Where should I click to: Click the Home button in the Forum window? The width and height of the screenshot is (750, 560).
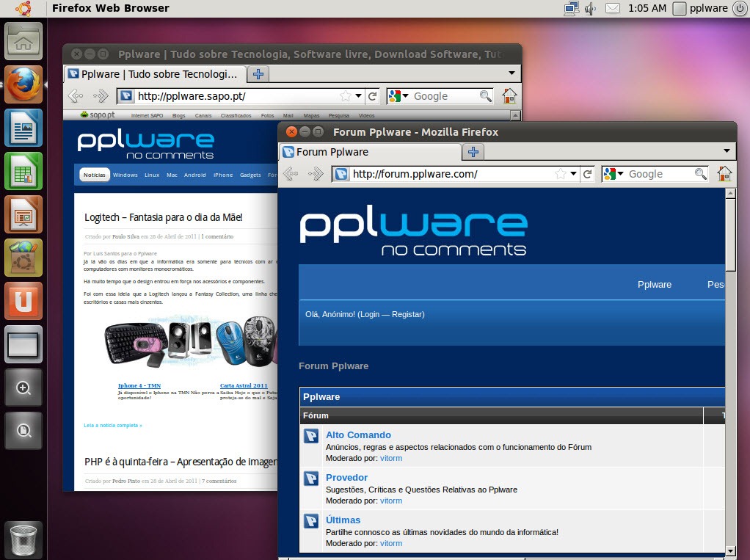click(724, 173)
